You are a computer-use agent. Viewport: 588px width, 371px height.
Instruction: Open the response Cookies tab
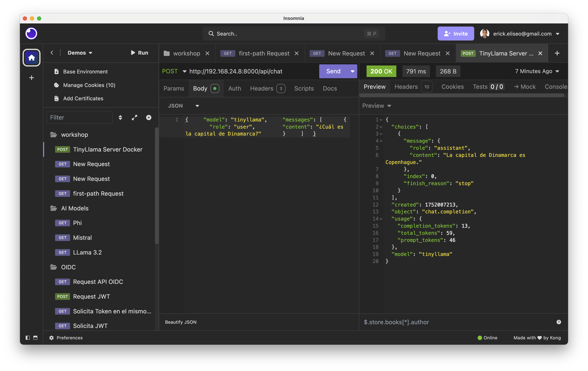[452, 86]
